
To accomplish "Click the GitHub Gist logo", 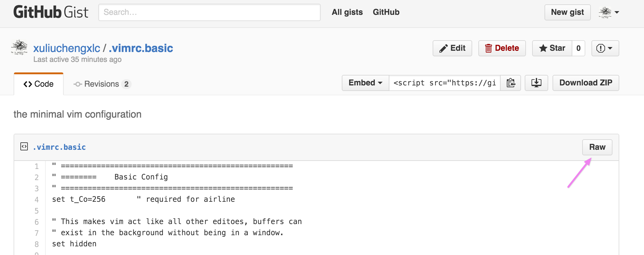I will [51, 12].
